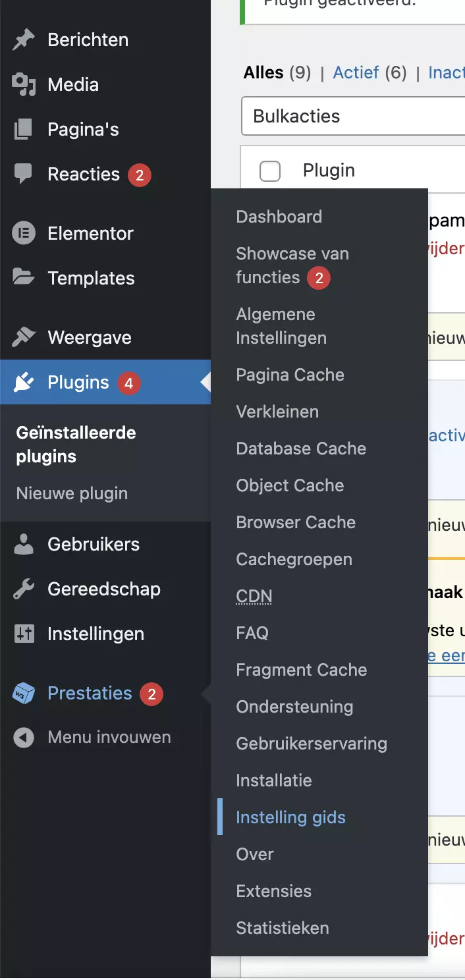Go to Nieuwe plugin page

tap(72, 493)
